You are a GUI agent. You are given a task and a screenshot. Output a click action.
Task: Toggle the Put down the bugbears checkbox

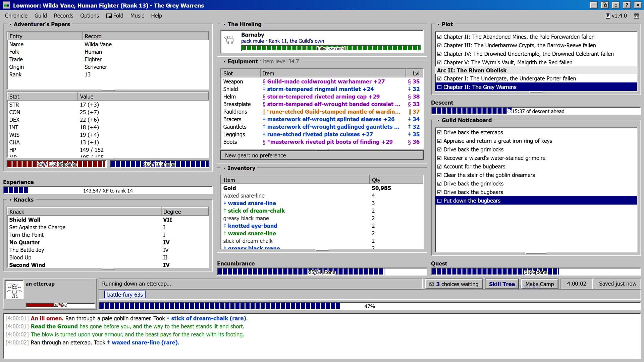click(439, 201)
